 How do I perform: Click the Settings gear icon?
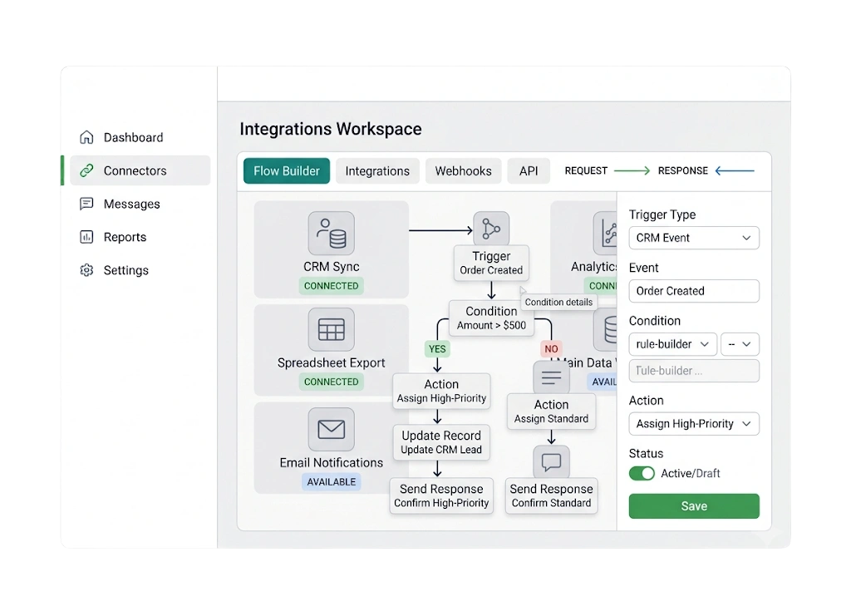[86, 269]
